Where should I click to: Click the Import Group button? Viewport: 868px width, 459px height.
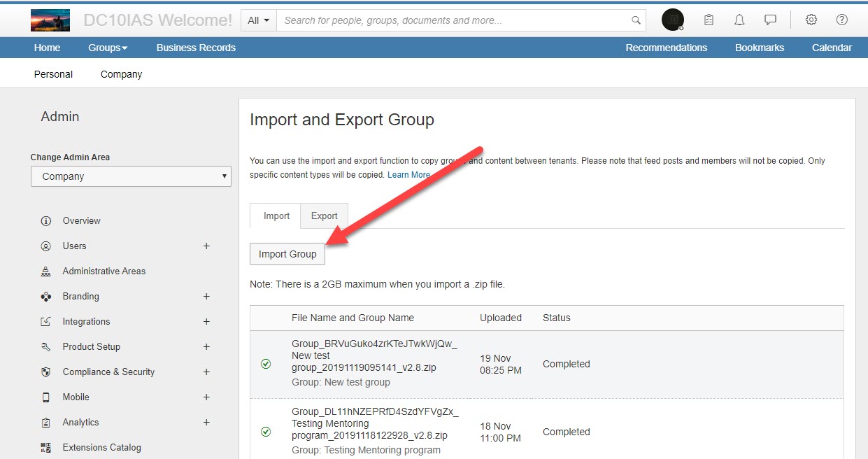pyautogui.click(x=287, y=254)
